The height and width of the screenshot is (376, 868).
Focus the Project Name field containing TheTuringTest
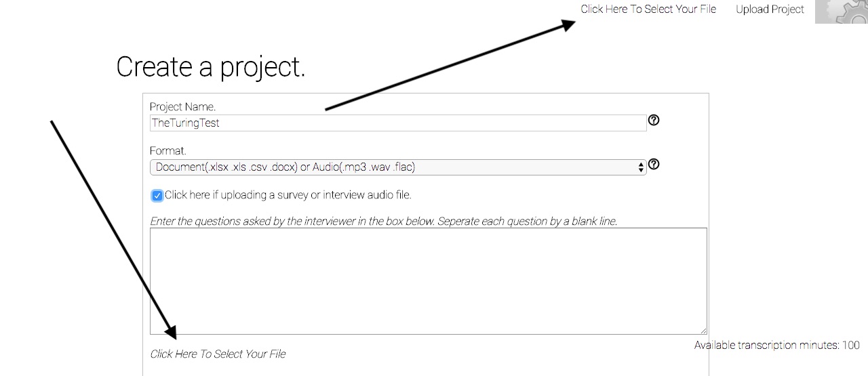(398, 123)
